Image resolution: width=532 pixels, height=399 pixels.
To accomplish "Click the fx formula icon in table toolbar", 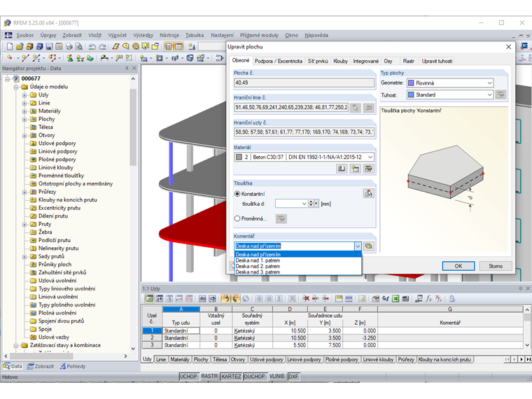I will point(429,299).
